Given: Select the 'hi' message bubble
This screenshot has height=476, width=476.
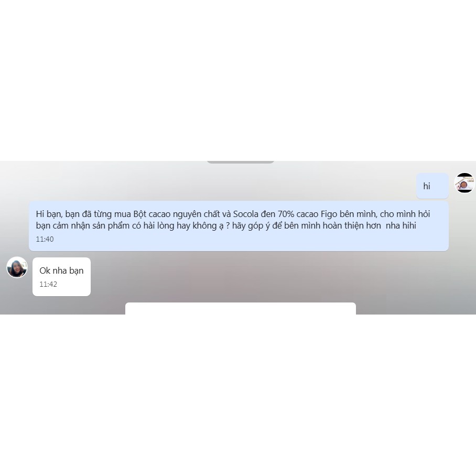Looking at the screenshot, I should point(432,186).
